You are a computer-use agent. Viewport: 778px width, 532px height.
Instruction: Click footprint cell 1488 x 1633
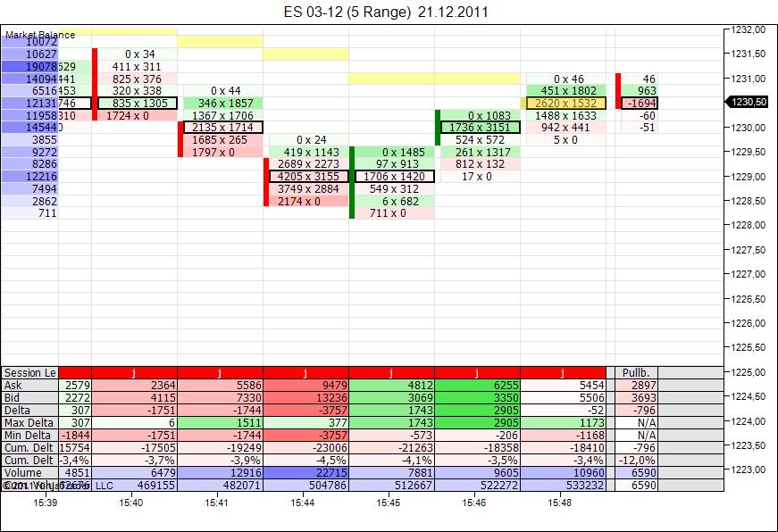click(565, 115)
